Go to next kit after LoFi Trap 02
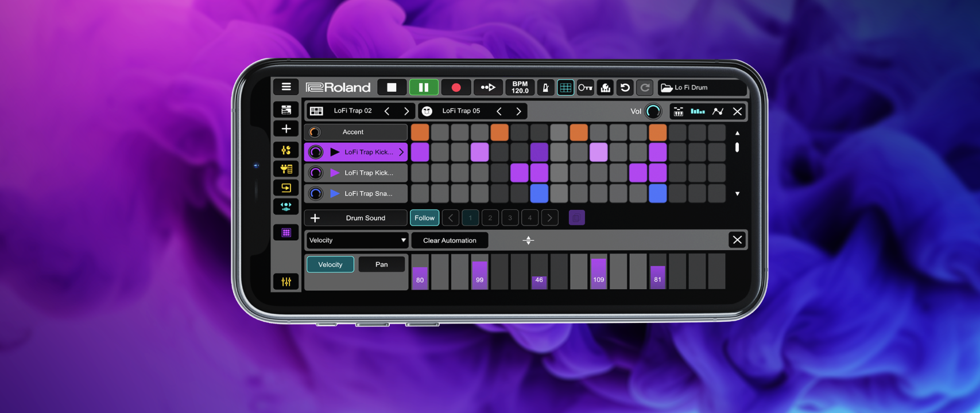This screenshot has height=413, width=980. tap(406, 111)
